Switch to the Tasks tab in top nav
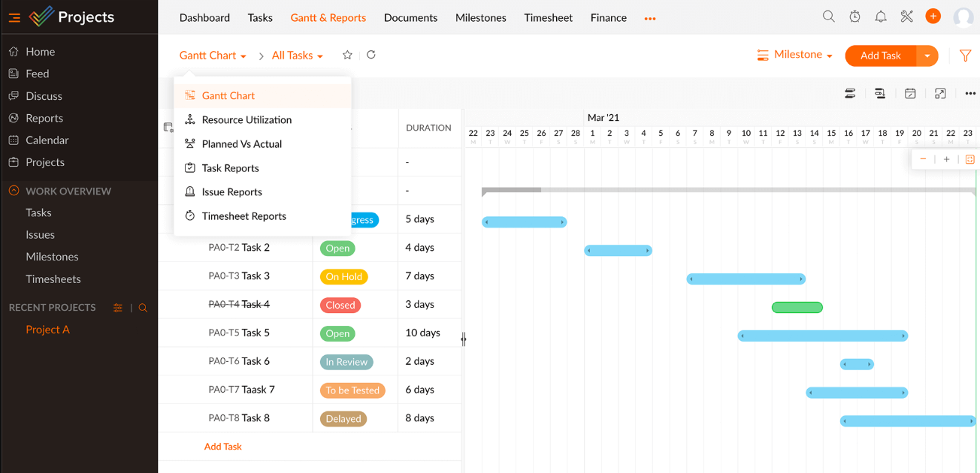The image size is (980, 473). tap(260, 17)
